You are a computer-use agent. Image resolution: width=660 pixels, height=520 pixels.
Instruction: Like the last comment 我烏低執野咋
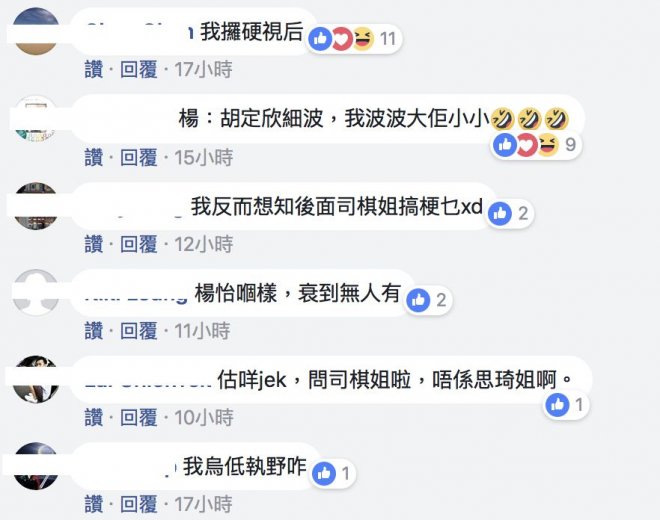[94, 504]
